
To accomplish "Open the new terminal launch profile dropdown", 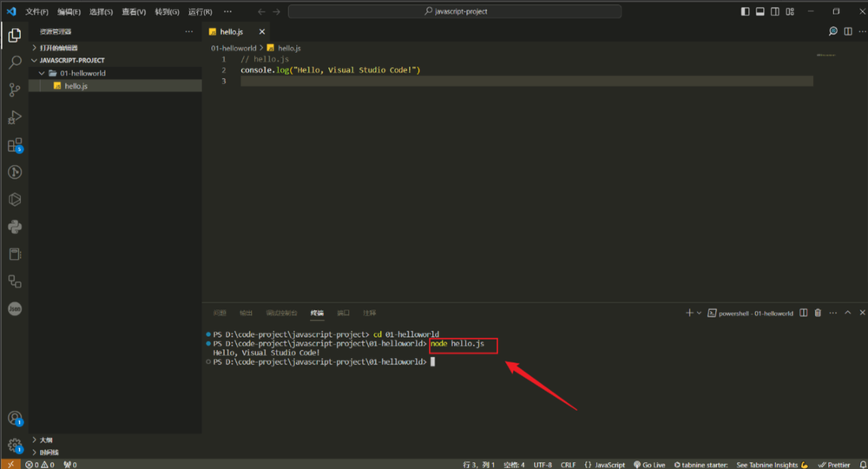I will (699, 313).
